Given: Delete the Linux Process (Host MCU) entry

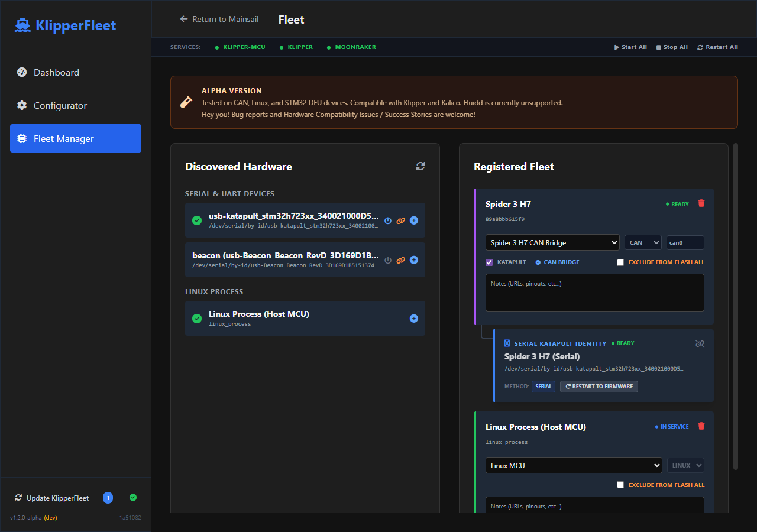Looking at the screenshot, I should pyautogui.click(x=701, y=426).
